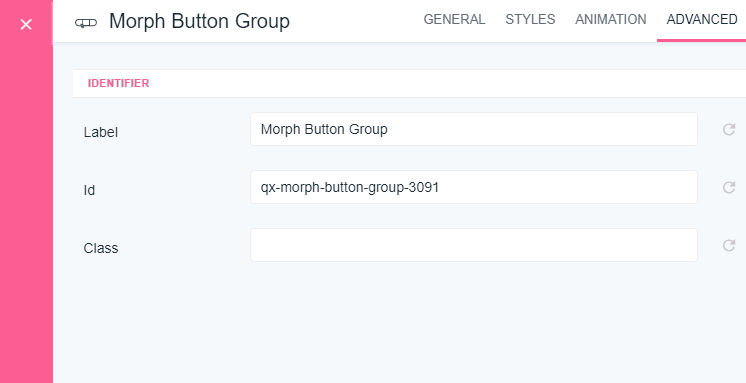Click the Morph Button Group panel title

tap(199, 21)
